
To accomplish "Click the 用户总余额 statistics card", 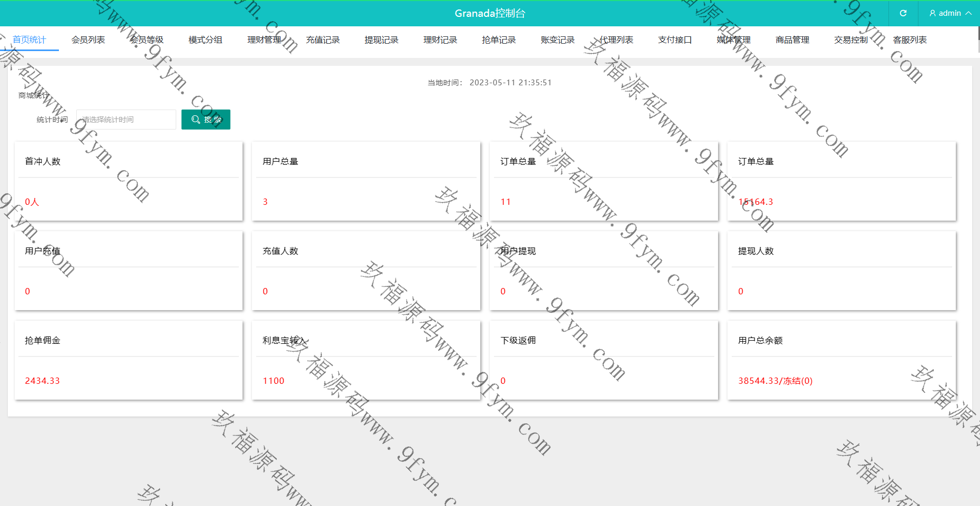I will (841, 360).
